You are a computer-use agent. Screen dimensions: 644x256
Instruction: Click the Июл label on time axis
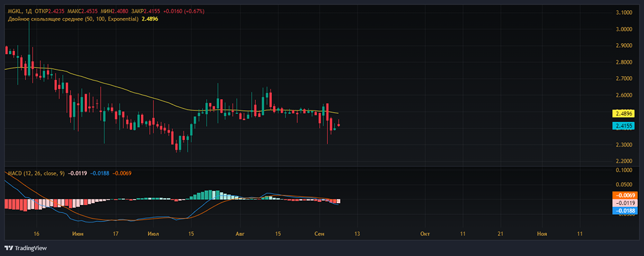[153, 234]
